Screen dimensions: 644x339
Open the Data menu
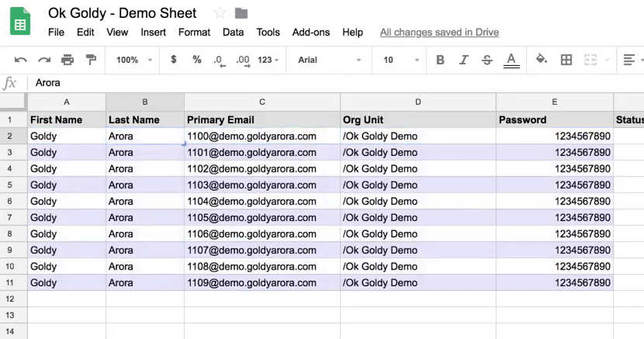[233, 32]
